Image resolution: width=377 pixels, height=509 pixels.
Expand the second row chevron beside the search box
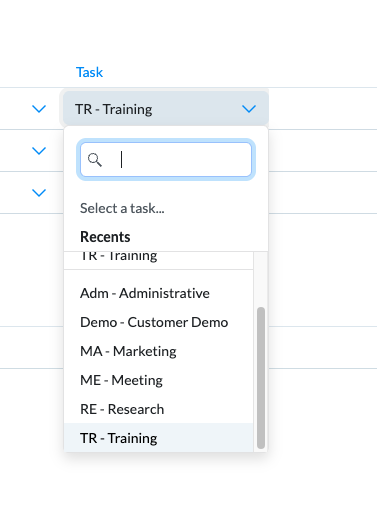pos(39,151)
